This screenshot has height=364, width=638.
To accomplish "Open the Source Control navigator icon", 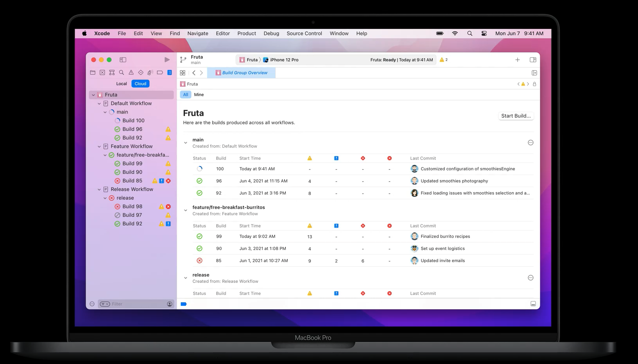I will point(102,73).
